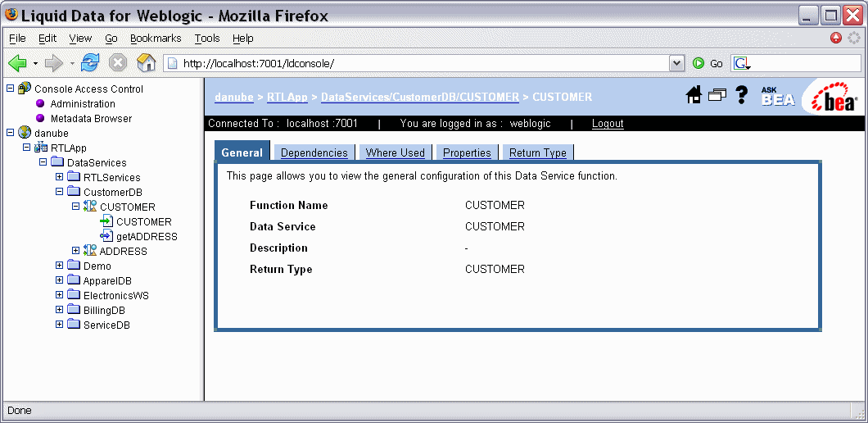Screen dimensions: 868x423
Task: Click the console Home house icon in header
Action: point(694,96)
